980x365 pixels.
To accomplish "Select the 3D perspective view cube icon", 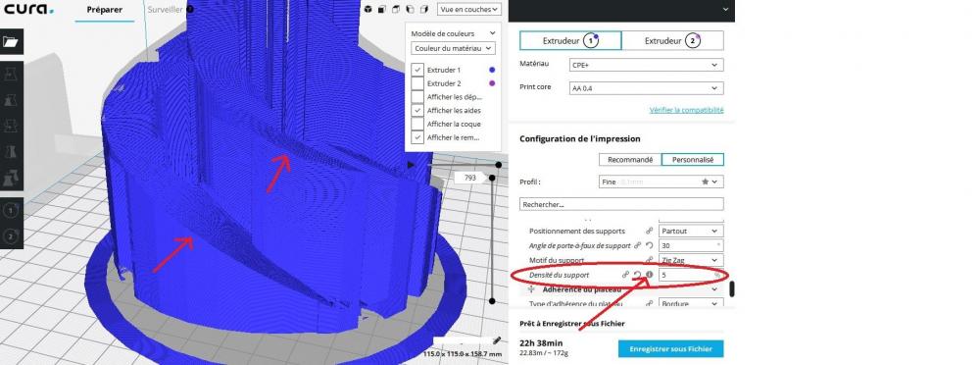I will point(368,10).
